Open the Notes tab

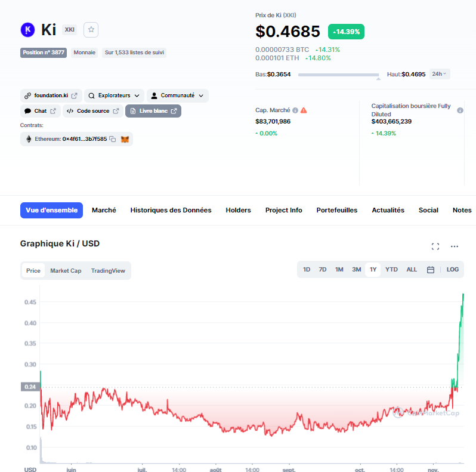tap(462, 210)
